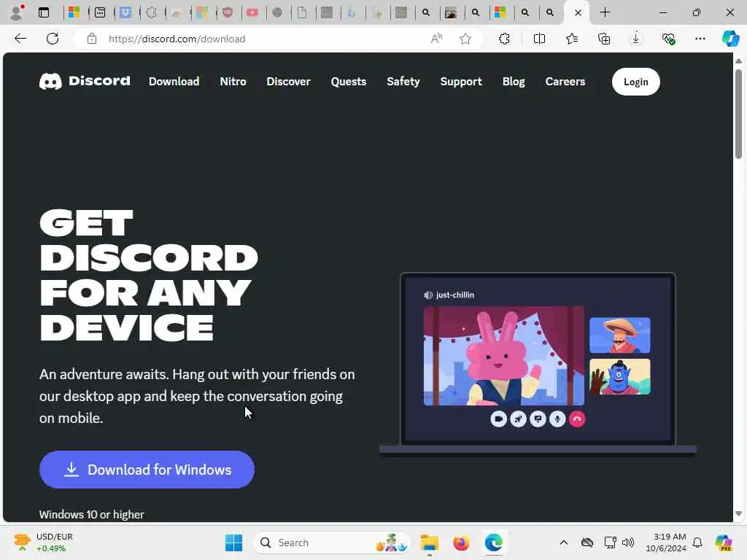Switch to the first Microsoft logo tab
The width and height of the screenshot is (747, 560).
(x=74, y=13)
